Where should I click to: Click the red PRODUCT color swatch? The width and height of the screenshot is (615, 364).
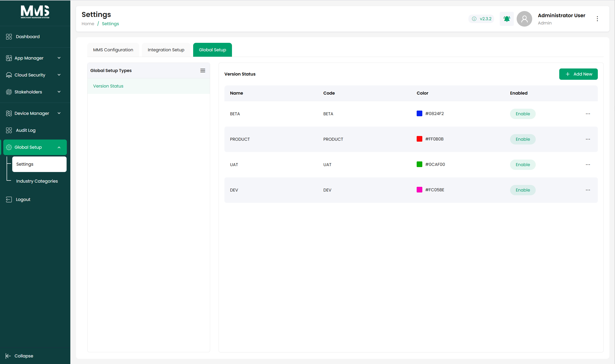pos(419,139)
